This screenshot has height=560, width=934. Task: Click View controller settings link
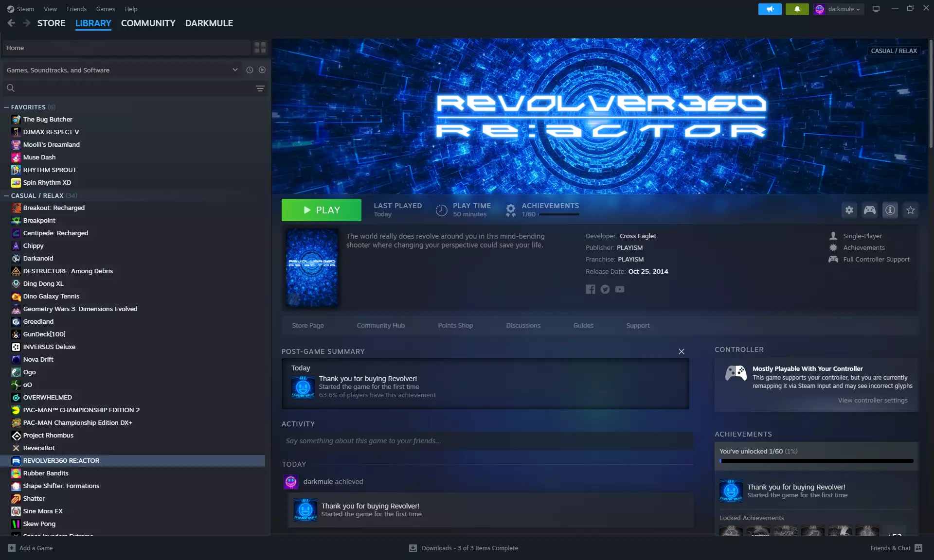872,400
